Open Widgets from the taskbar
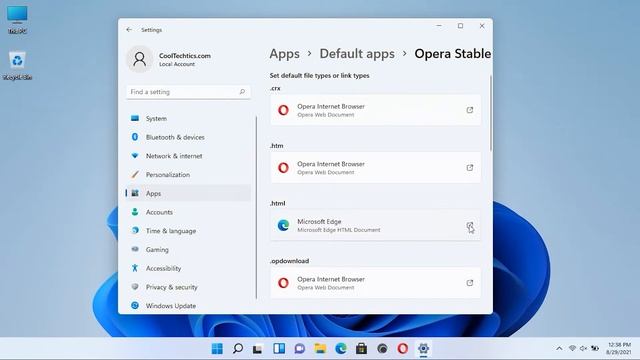Screen dimensions: 640x360 click(x=279, y=349)
